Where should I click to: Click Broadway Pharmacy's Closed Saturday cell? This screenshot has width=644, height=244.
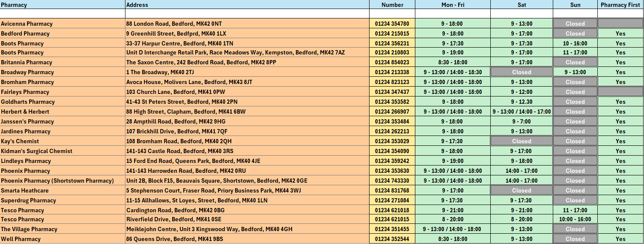tap(522, 72)
